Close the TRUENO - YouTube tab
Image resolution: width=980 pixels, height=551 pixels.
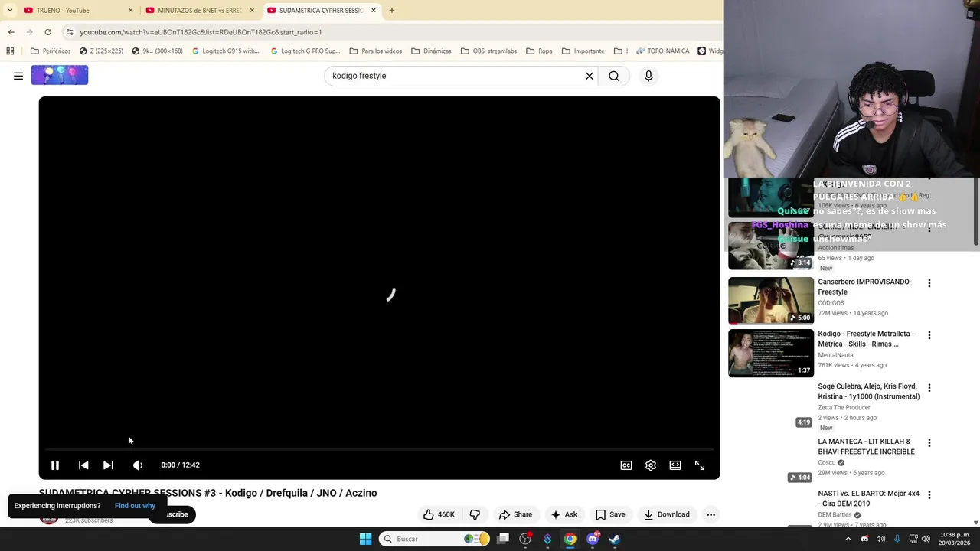point(130,11)
